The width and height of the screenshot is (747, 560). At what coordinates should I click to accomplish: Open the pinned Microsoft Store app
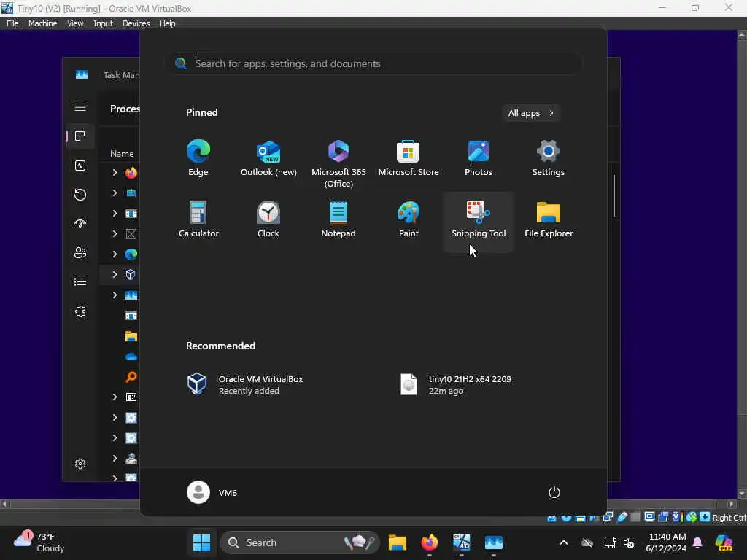pos(409,158)
